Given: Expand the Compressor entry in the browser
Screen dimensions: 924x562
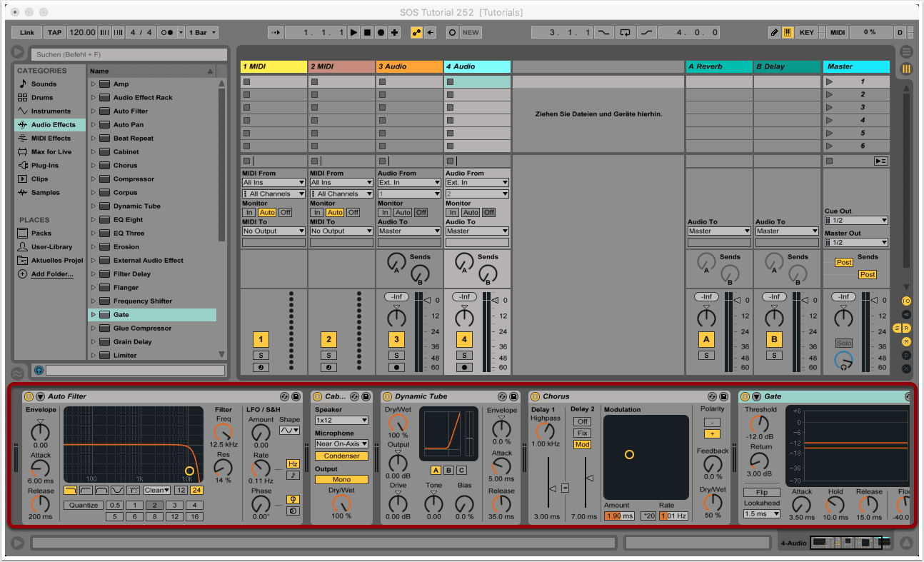Looking at the screenshot, I should (94, 179).
